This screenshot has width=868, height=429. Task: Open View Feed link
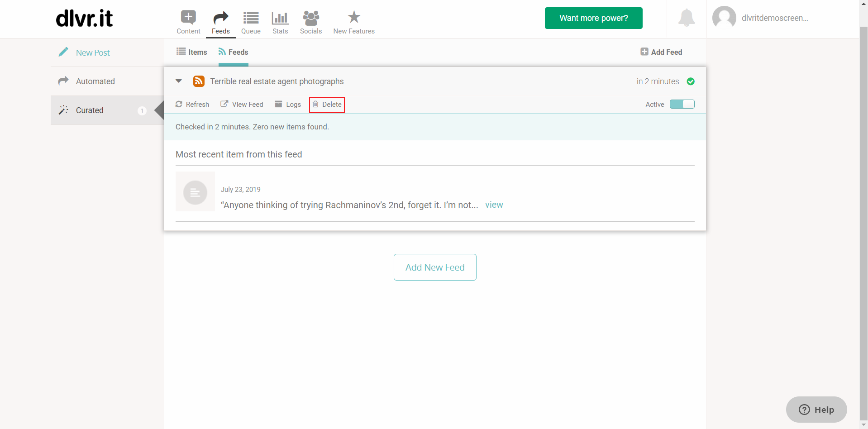242,105
